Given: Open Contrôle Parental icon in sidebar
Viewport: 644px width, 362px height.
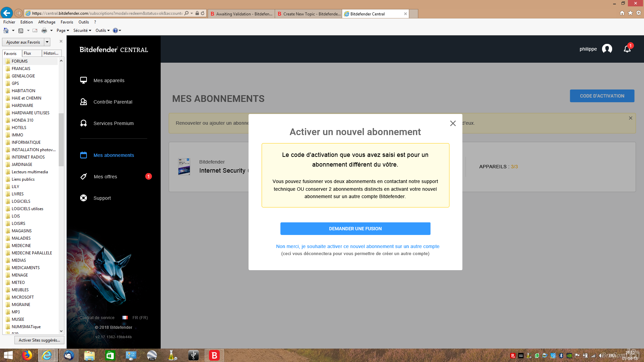Looking at the screenshot, I should pos(84,102).
